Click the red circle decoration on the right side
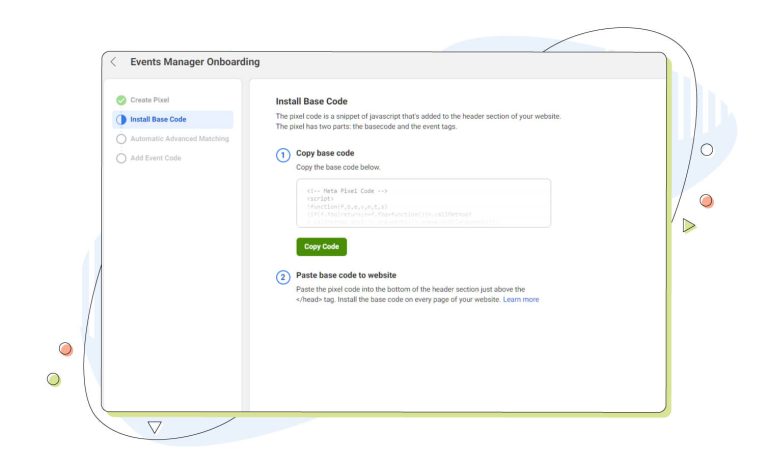The width and height of the screenshot is (768, 464). [x=706, y=201]
